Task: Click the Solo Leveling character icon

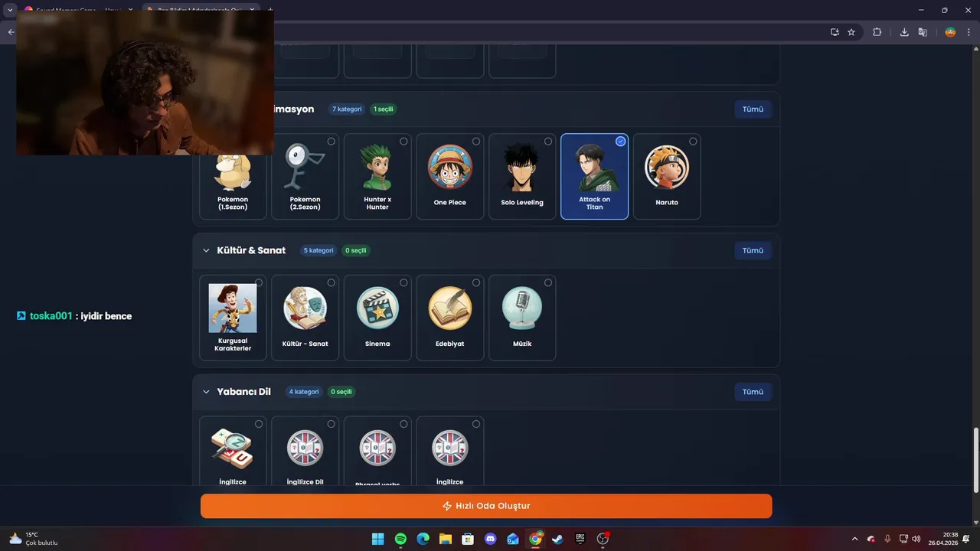Action: (x=522, y=167)
